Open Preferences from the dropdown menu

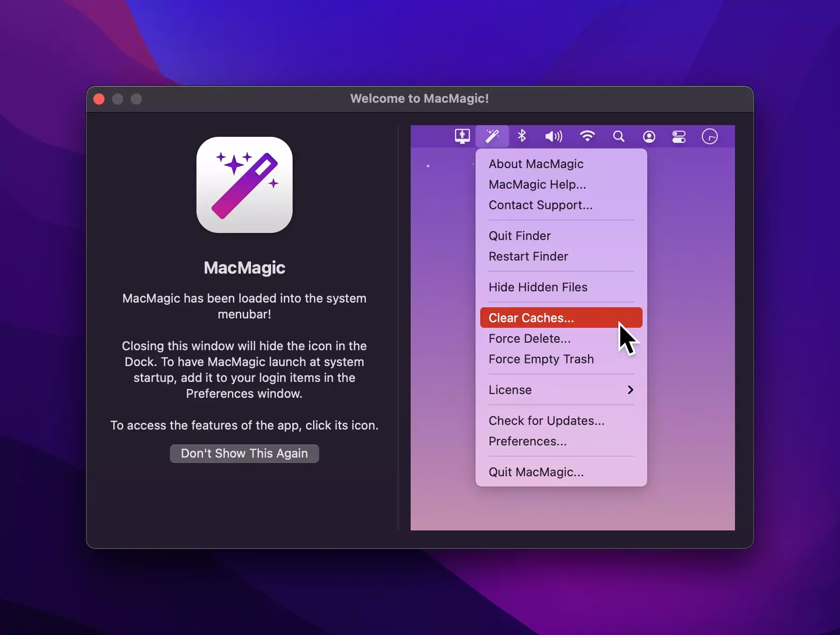click(x=527, y=441)
